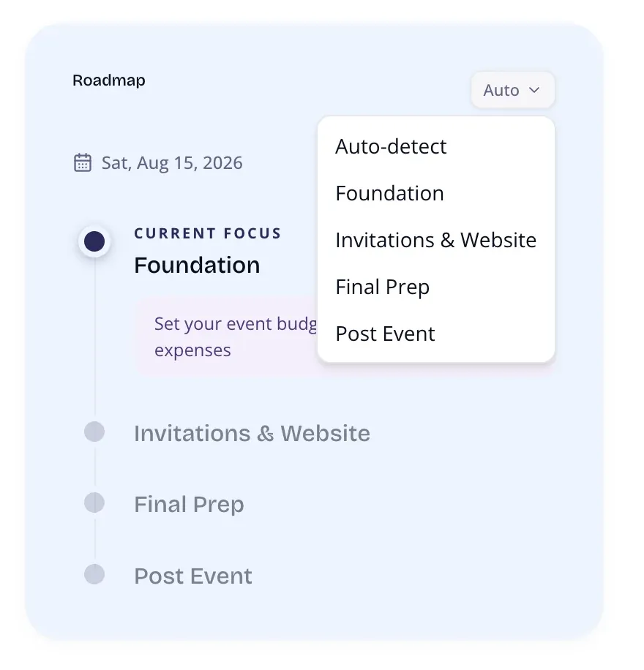Click the date Sat, Aug 15, 2026
The height and width of the screenshot is (670, 644).
(x=172, y=162)
